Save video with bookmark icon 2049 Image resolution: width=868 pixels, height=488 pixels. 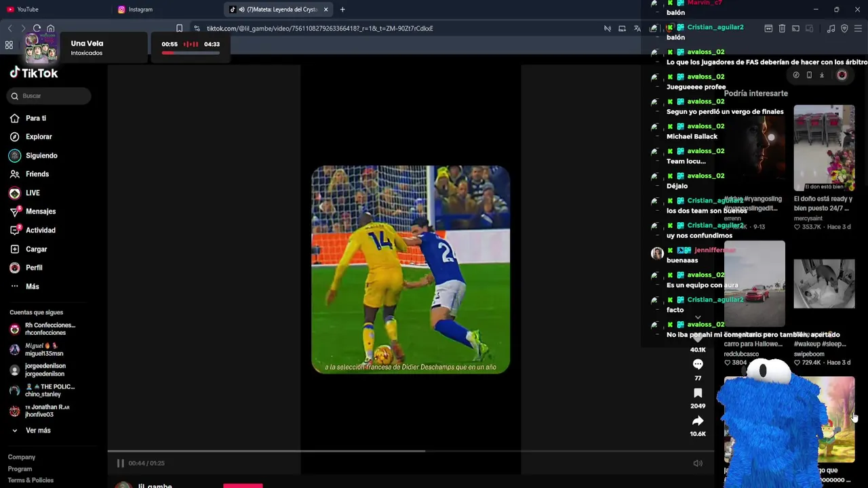pyautogui.click(x=698, y=393)
